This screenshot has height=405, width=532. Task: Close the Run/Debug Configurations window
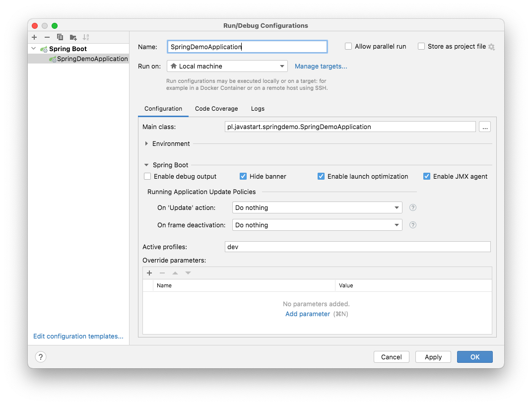click(35, 26)
